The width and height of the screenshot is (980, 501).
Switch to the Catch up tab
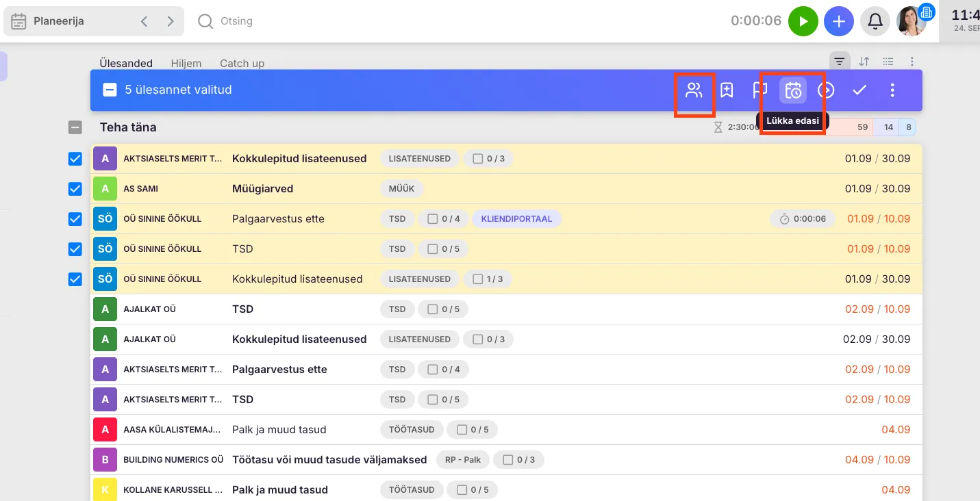[242, 63]
